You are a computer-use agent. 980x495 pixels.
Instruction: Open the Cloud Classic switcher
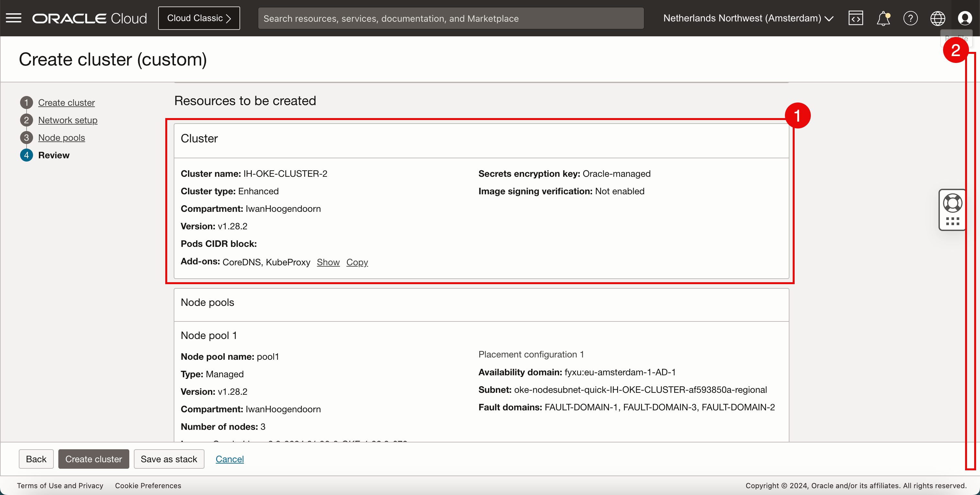pos(199,18)
